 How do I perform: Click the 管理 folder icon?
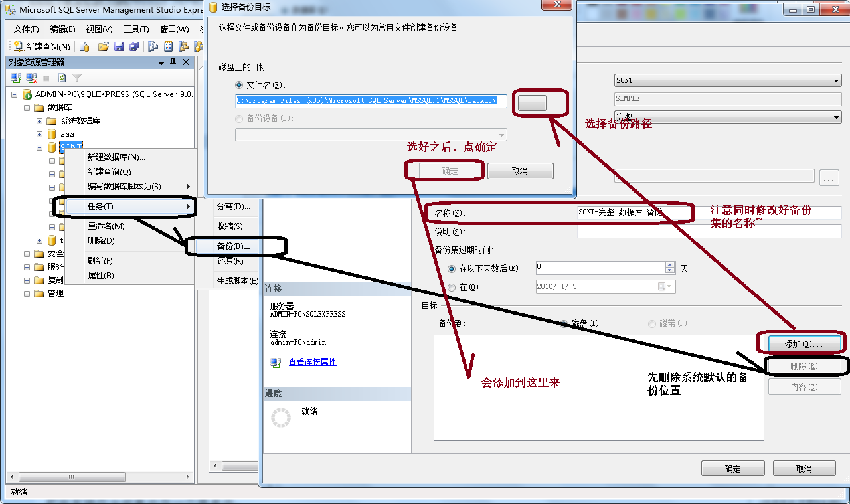pyautogui.click(x=39, y=294)
